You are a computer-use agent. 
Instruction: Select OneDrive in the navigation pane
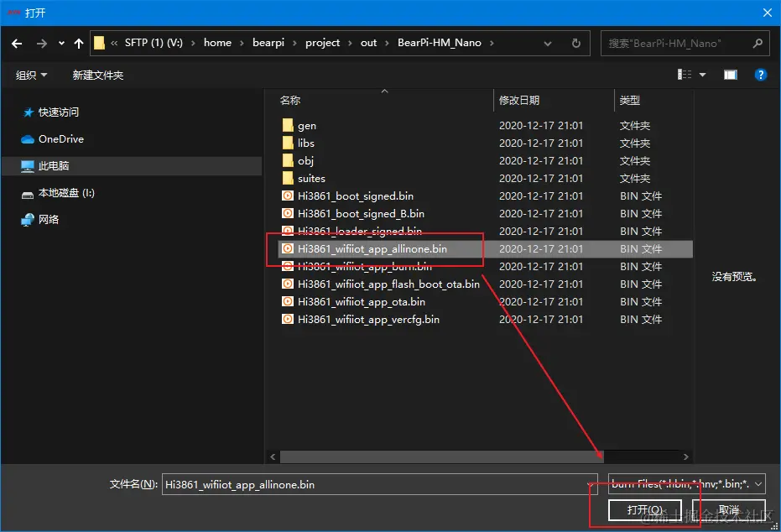[x=60, y=139]
